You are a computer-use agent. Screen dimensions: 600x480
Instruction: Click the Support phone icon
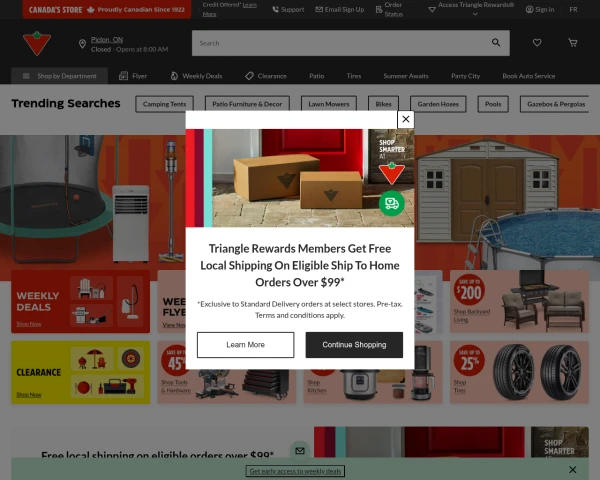[x=276, y=10]
